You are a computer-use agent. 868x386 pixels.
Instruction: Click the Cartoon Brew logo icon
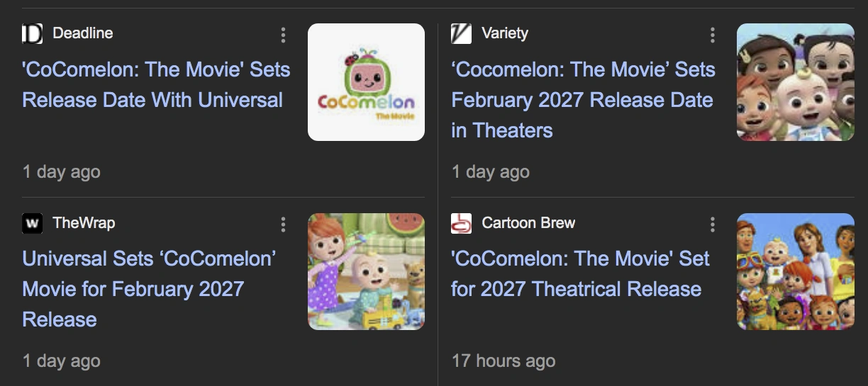coord(461,223)
